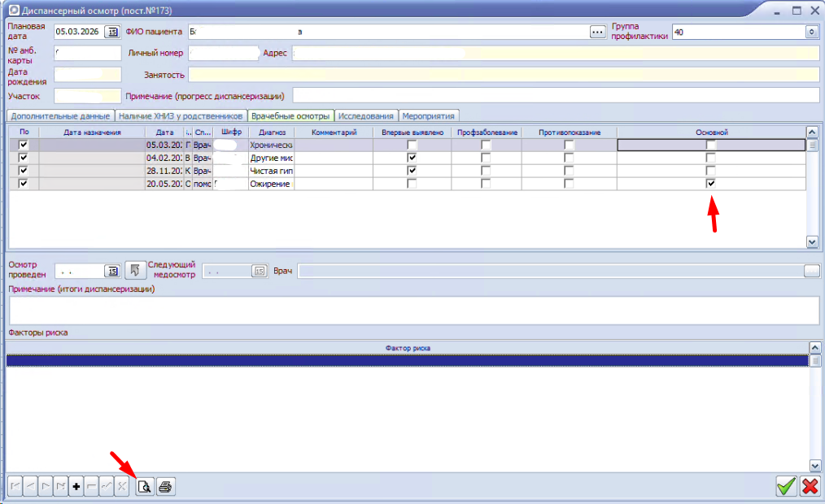The width and height of the screenshot is (825, 504).
Task: Click the Примечание (итоги диспансеризации) text field
Action: point(412,310)
